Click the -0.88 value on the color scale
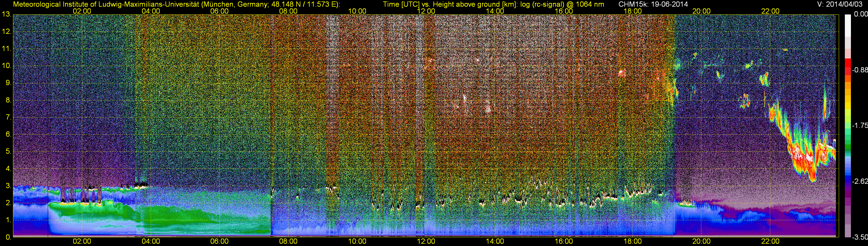The image size is (868, 246). [x=860, y=70]
